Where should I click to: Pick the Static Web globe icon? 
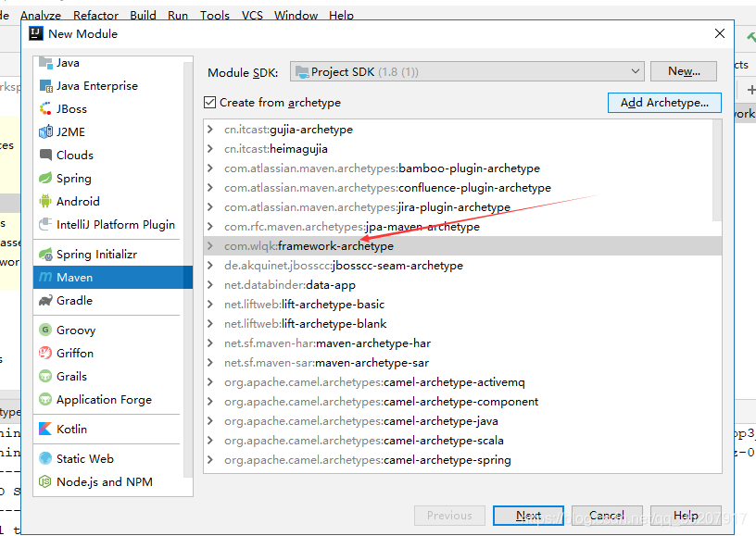[x=45, y=458]
